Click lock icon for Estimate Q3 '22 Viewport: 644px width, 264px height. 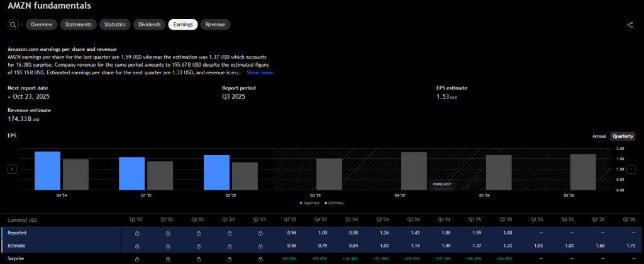[168, 246]
